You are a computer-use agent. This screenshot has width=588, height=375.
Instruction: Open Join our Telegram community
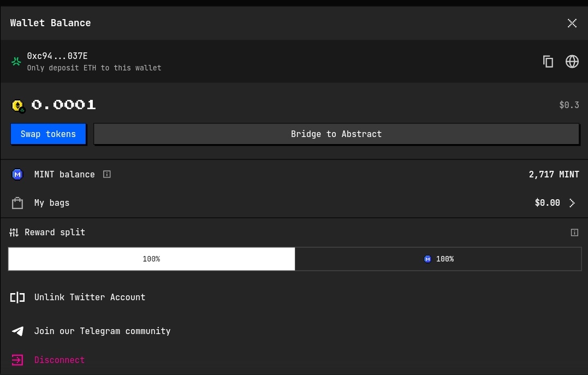[102, 331]
